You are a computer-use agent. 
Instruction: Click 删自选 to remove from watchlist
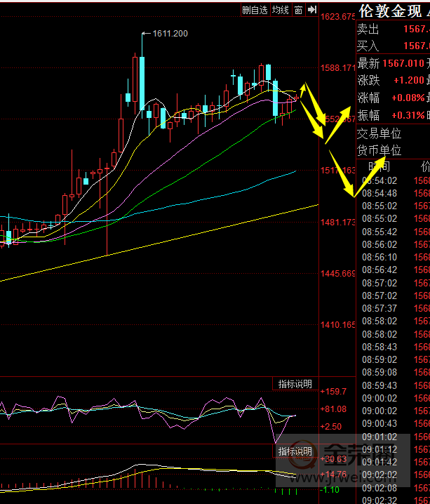tap(255, 10)
